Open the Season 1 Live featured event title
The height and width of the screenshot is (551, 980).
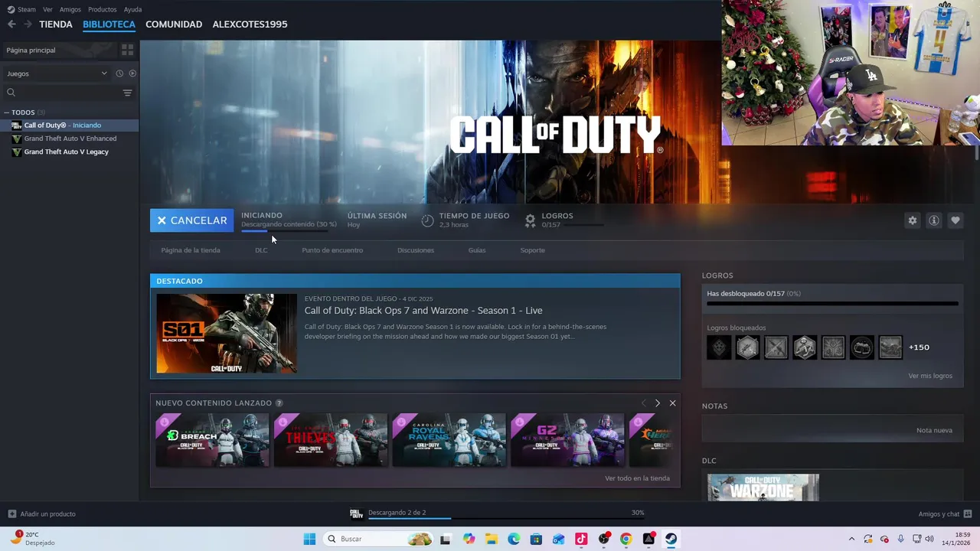coord(423,310)
